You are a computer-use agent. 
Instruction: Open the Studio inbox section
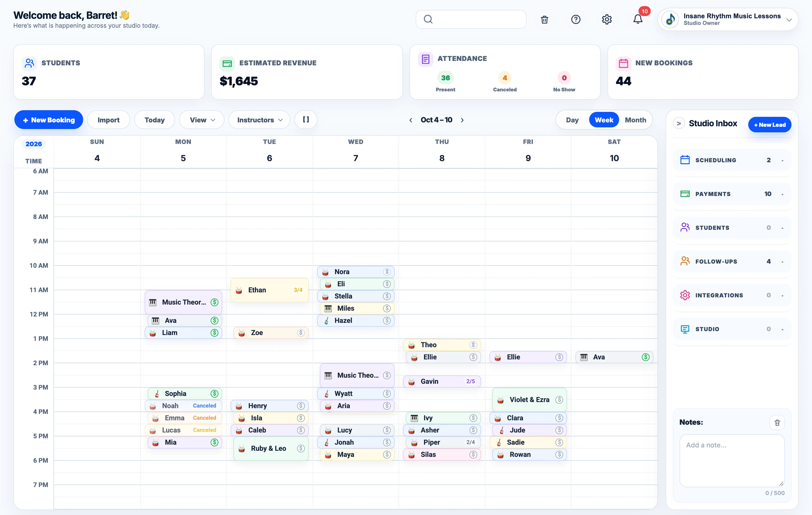pos(732,329)
